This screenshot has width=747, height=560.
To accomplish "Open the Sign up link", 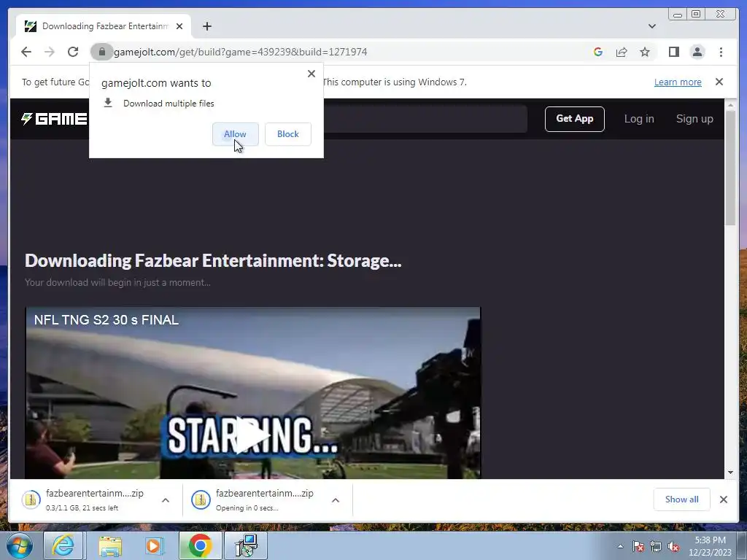I will (x=694, y=119).
